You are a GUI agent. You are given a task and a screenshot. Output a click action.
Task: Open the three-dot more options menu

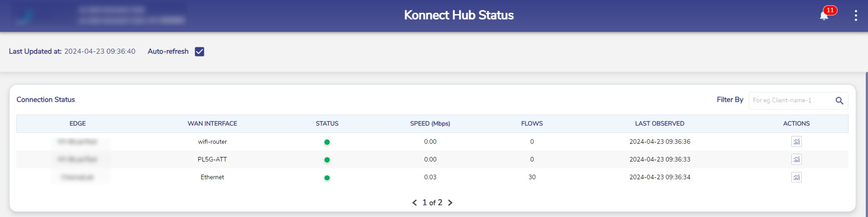856,15
